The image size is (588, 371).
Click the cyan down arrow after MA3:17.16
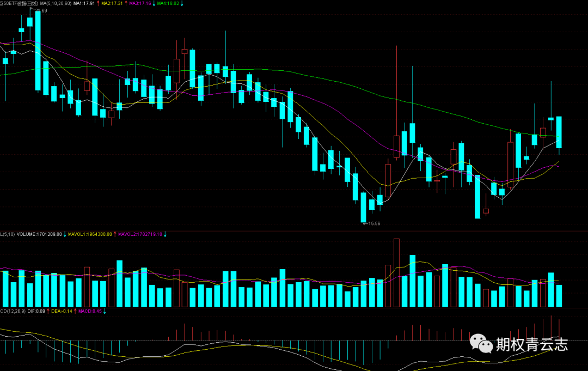154,3
